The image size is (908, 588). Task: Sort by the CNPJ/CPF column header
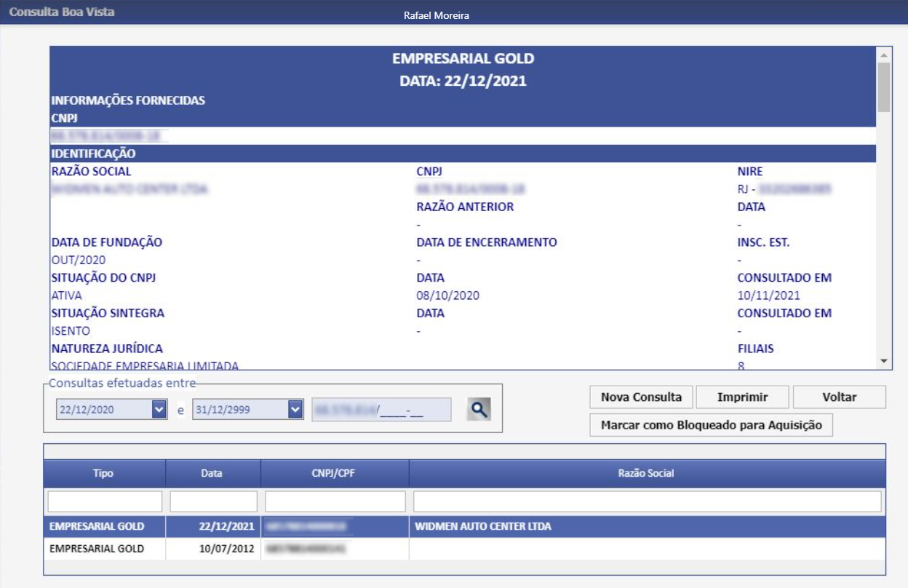[335, 473]
